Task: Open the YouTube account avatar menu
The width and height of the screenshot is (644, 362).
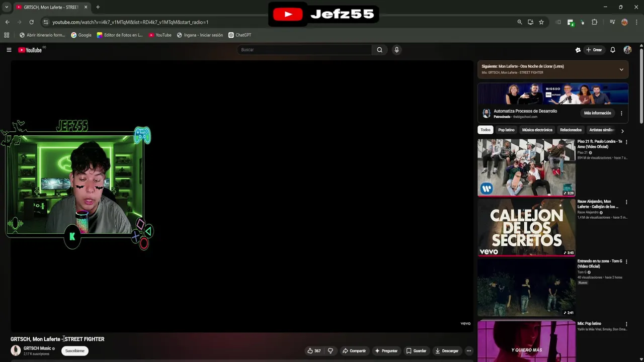Action: (x=627, y=50)
